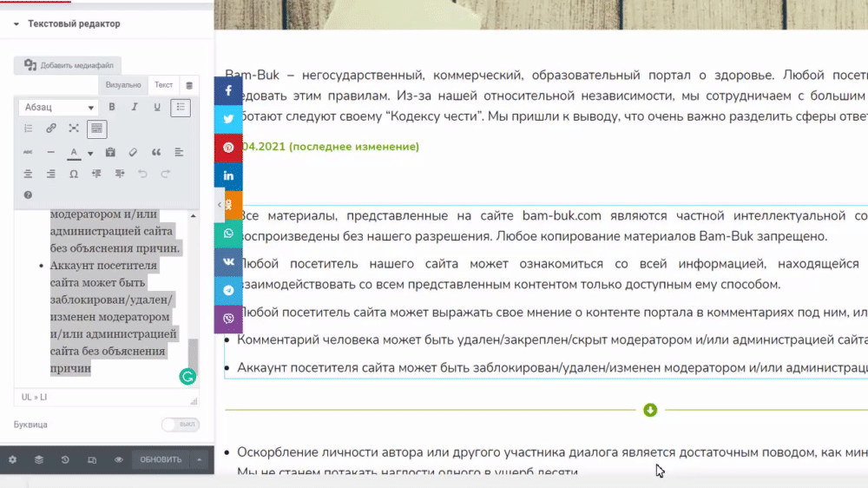Click the Grammarly icon in the editor
The height and width of the screenshot is (488, 868).
187,377
